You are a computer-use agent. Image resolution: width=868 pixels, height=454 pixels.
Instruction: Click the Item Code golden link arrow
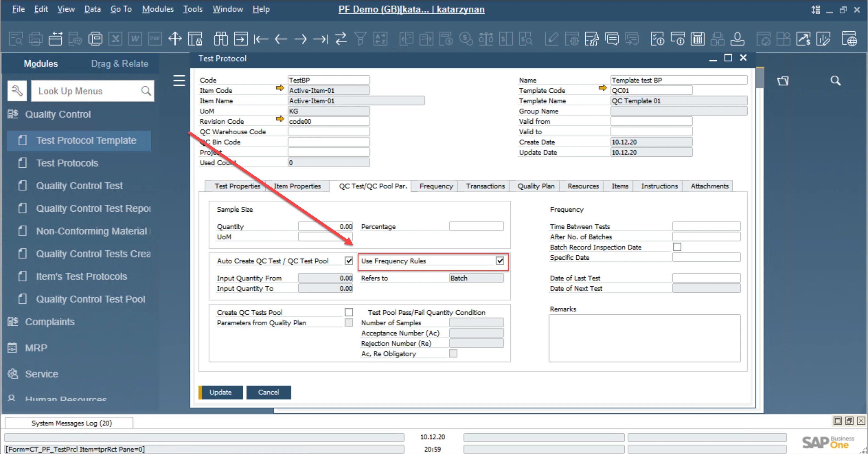click(x=280, y=88)
